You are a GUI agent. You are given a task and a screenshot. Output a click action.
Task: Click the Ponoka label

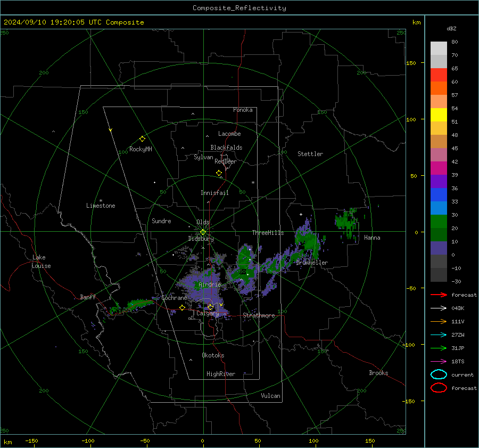click(243, 110)
